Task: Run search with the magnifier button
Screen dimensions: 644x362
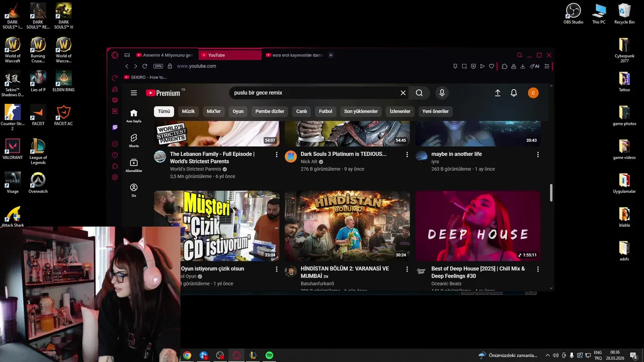Action: [x=419, y=93]
